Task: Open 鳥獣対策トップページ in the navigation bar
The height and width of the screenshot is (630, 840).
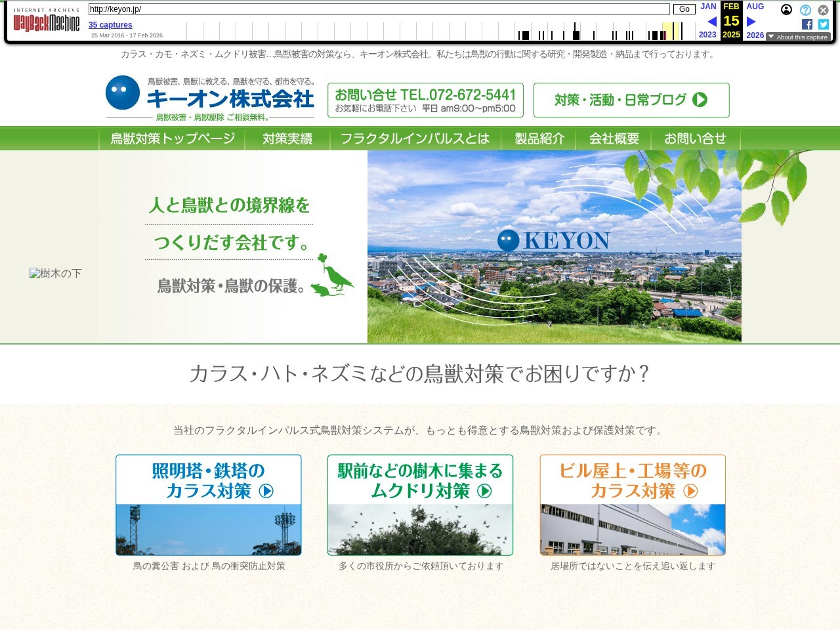Action: point(172,138)
